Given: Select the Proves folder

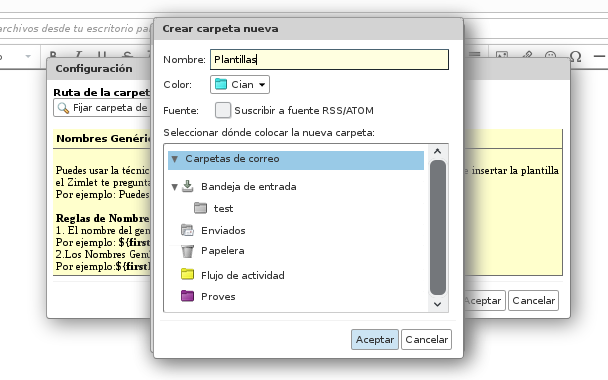Looking at the screenshot, I should (x=218, y=297).
